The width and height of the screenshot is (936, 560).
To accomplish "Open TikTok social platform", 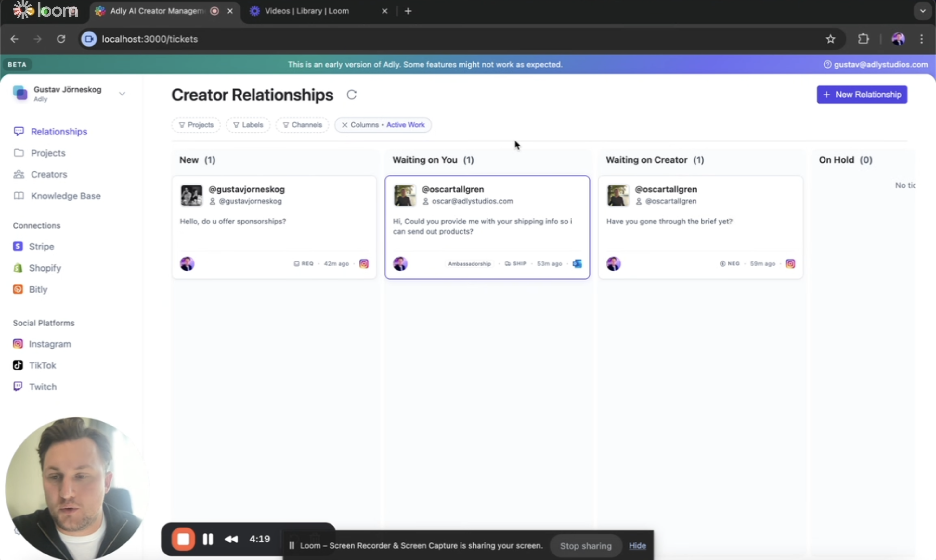I will [34, 365].
